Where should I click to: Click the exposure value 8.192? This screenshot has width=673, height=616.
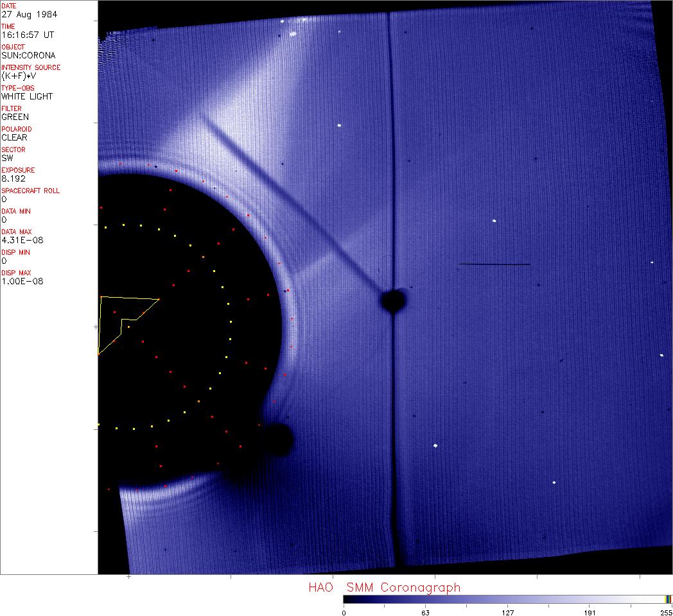click(x=13, y=178)
